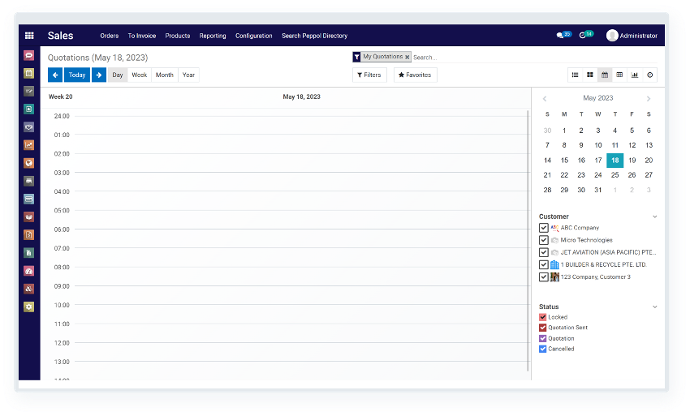Image resolution: width=690 pixels, height=416 pixels.
Task: Open the To Invoice menu
Action: pos(142,36)
